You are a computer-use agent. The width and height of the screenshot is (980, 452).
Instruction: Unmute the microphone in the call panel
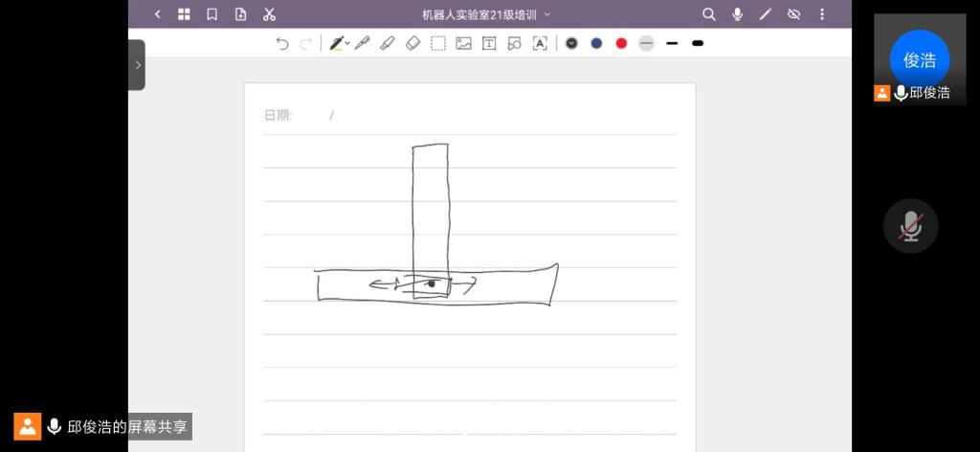(x=910, y=226)
